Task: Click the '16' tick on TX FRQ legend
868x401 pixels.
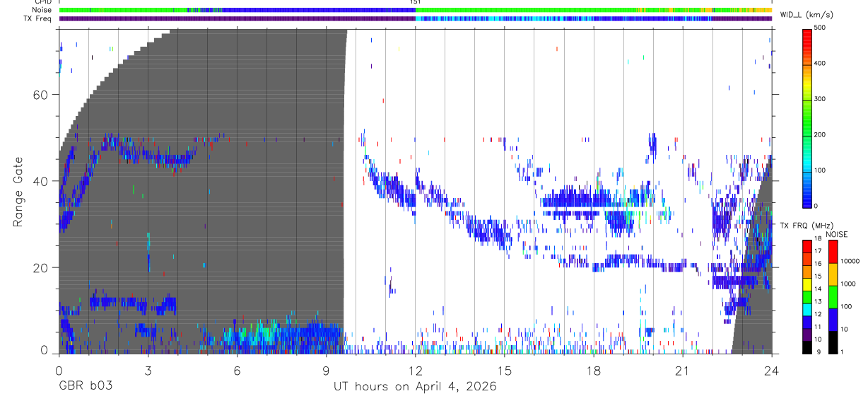Action: coord(818,265)
